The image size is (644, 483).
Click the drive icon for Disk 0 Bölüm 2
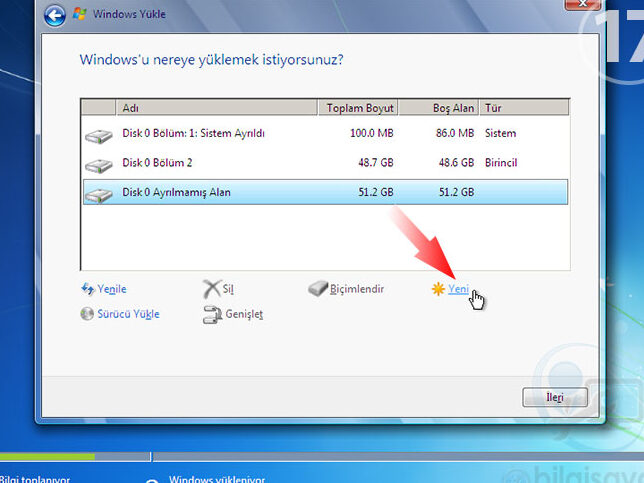coord(99,166)
